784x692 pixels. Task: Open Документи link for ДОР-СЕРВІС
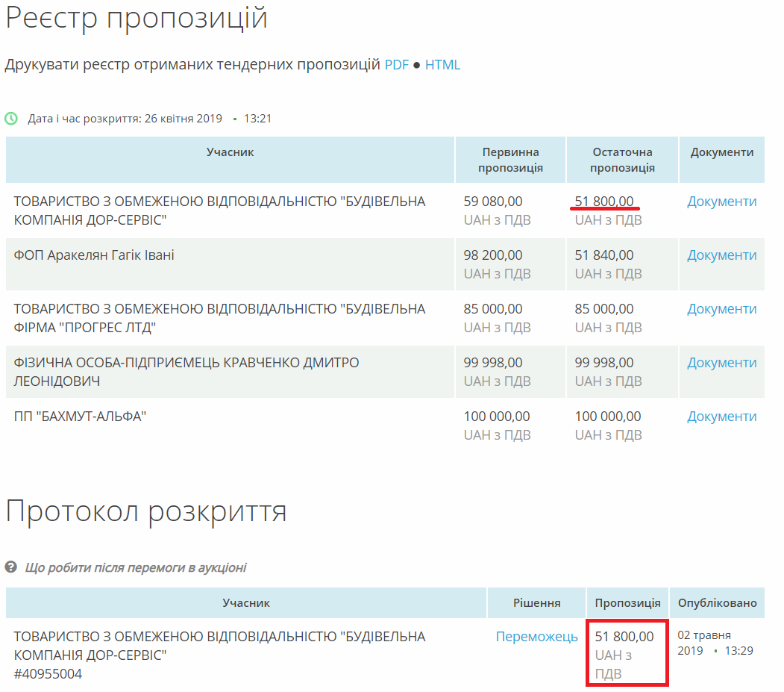point(721,202)
